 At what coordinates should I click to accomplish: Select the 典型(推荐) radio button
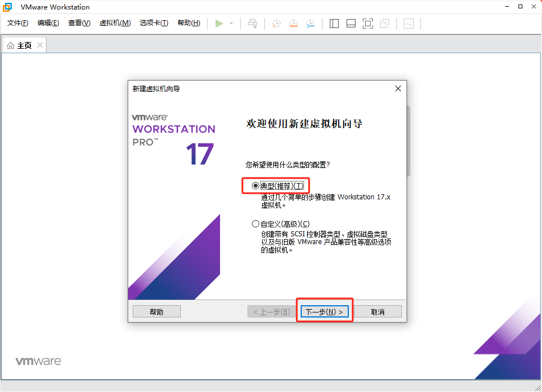click(256, 186)
